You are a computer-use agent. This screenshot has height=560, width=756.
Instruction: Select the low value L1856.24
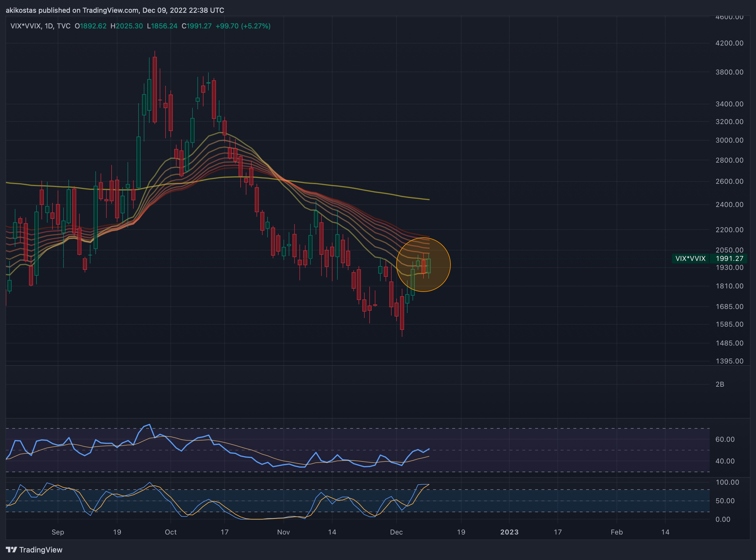click(162, 26)
